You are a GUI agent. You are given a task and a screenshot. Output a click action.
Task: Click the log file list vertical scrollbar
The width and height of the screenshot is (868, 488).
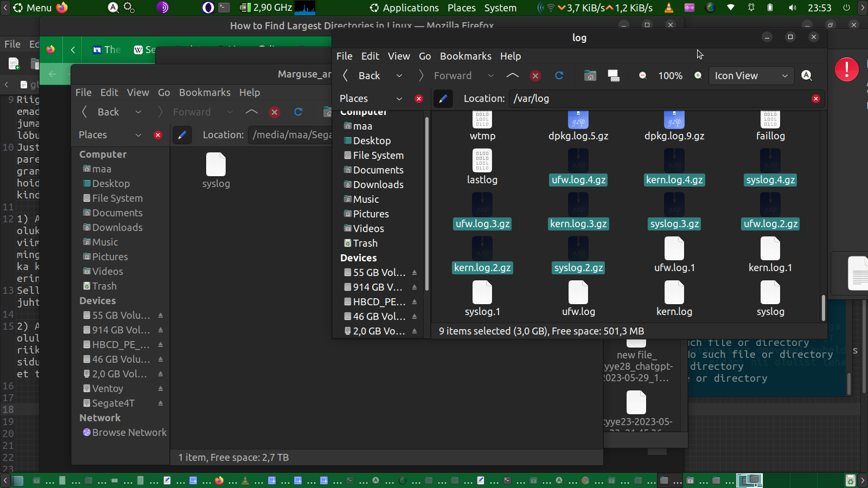click(823, 307)
